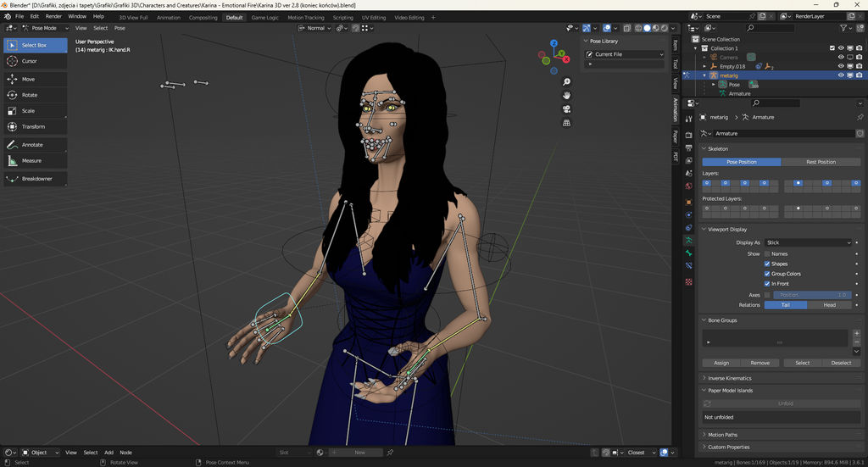Screen dimensions: 868x467
Task: Open the Render menu
Action: (x=53, y=16)
